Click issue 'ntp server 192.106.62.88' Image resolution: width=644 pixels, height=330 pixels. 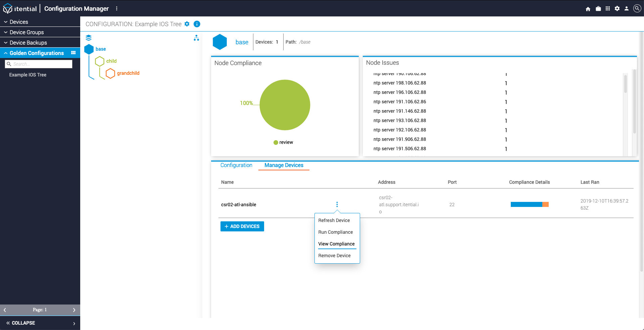pyautogui.click(x=400, y=130)
